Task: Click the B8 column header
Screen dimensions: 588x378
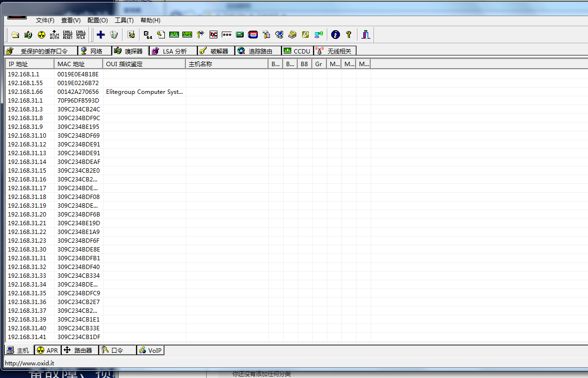Action: [x=305, y=64]
